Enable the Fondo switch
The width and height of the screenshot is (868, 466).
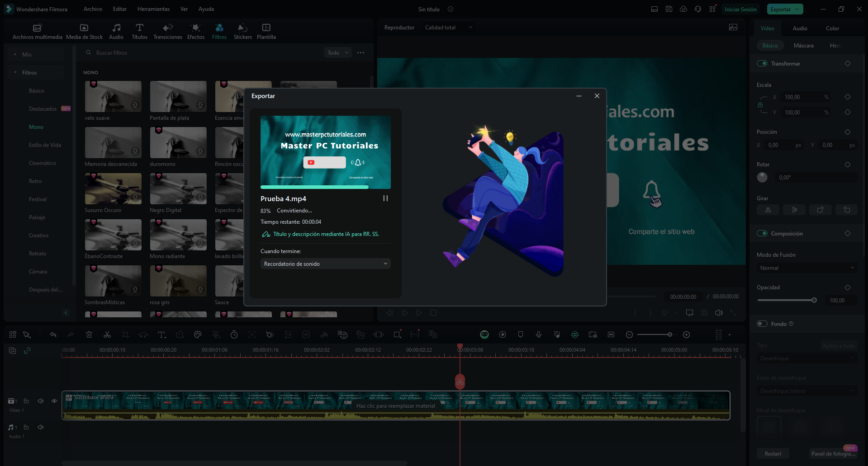(762, 324)
